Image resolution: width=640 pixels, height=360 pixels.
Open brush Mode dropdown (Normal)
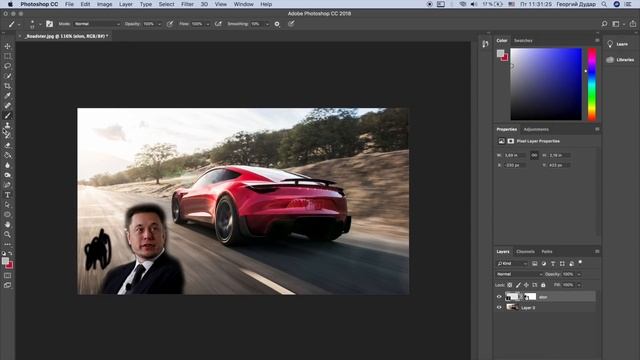97,24
